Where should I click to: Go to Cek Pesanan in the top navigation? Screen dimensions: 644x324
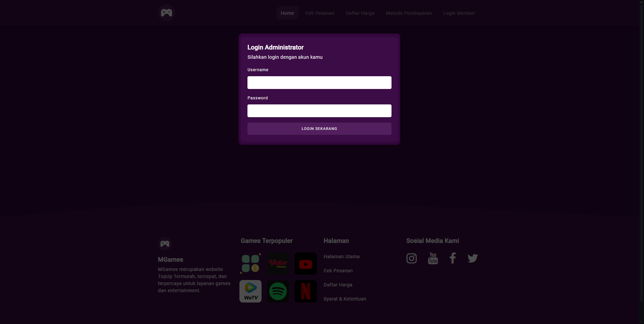(x=320, y=13)
